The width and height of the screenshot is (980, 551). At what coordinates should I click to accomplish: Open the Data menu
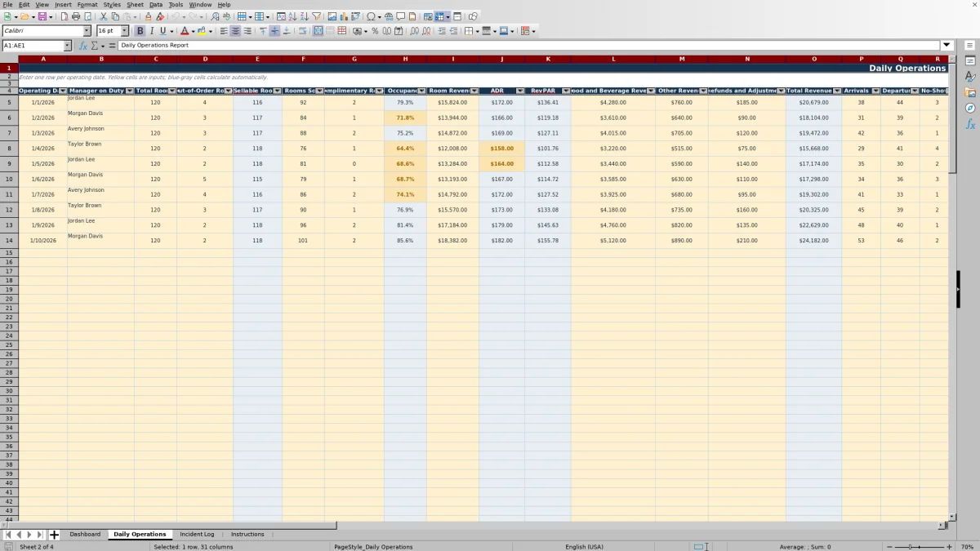coord(155,4)
